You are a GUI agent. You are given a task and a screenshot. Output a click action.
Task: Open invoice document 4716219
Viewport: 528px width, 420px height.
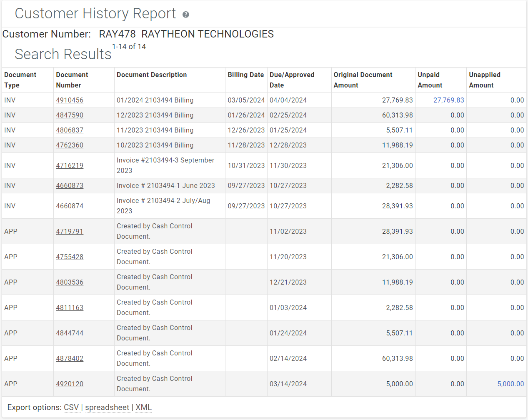(x=70, y=165)
